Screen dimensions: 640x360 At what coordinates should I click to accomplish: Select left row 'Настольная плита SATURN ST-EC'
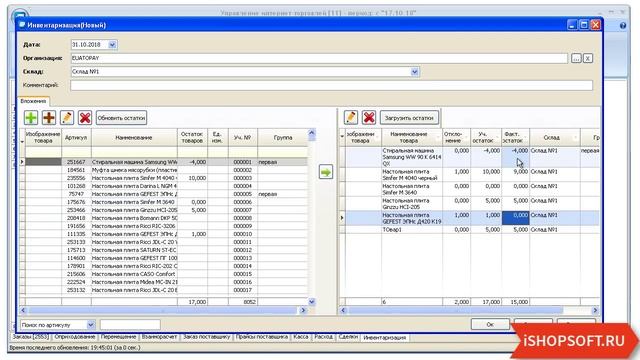163,250
